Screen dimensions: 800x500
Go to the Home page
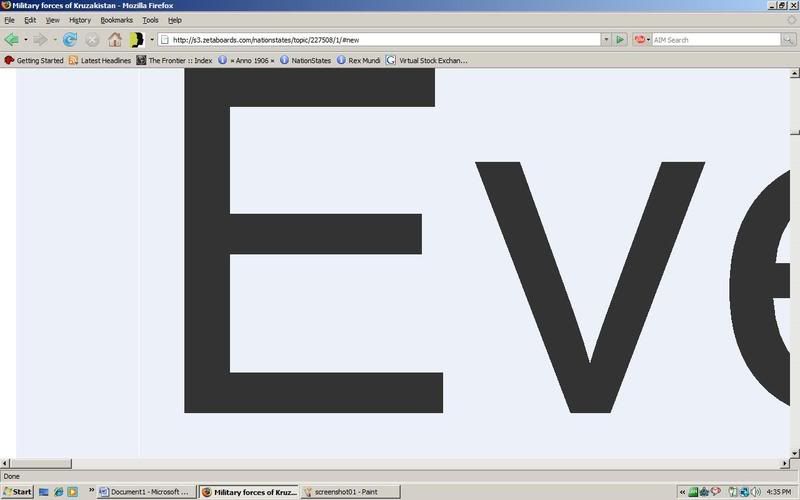click(x=115, y=40)
